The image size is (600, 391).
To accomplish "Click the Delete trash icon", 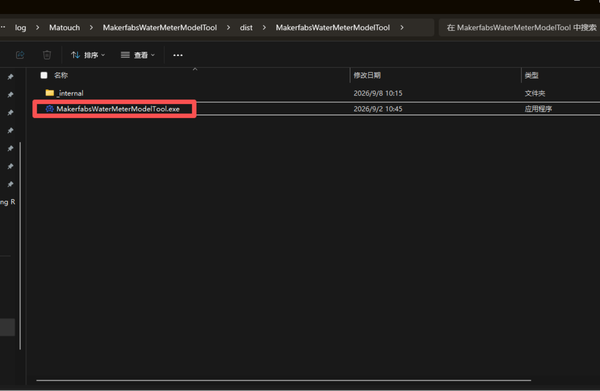I will [x=47, y=55].
